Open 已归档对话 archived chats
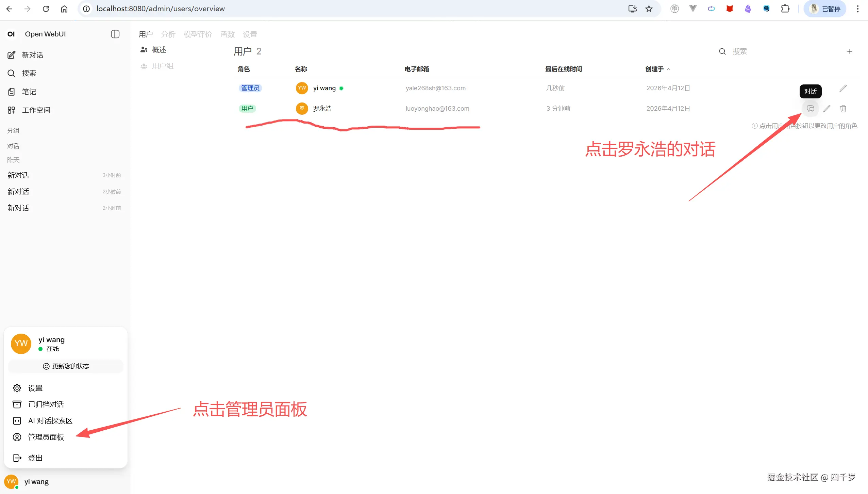The image size is (868, 494). click(46, 404)
